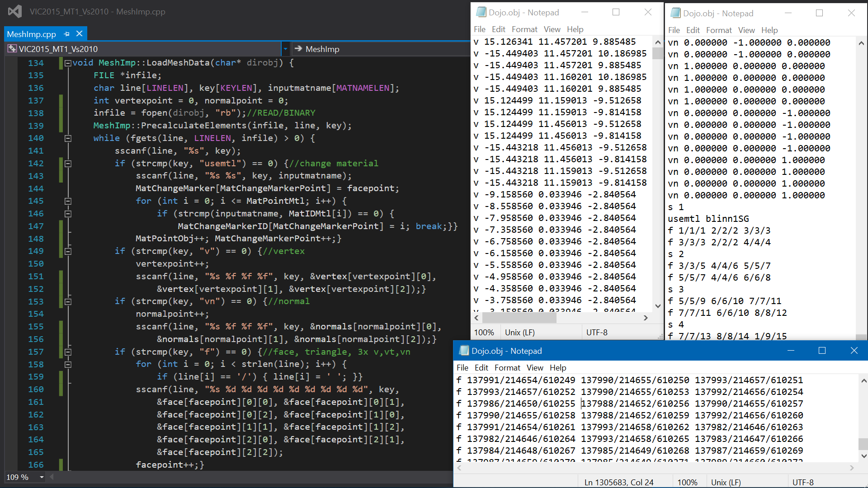The height and width of the screenshot is (488, 868).
Task: Collapse the usemtl if block at line 142
Action: pyautogui.click(x=68, y=164)
